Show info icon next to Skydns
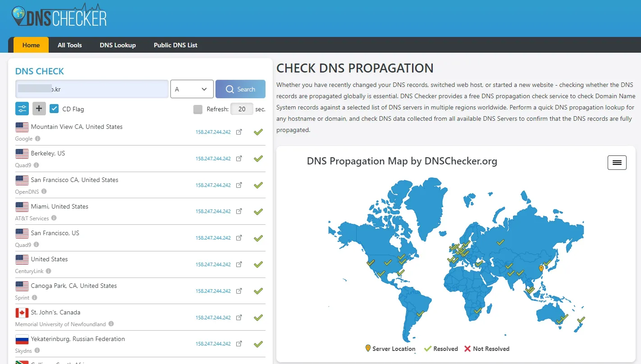 click(x=37, y=350)
